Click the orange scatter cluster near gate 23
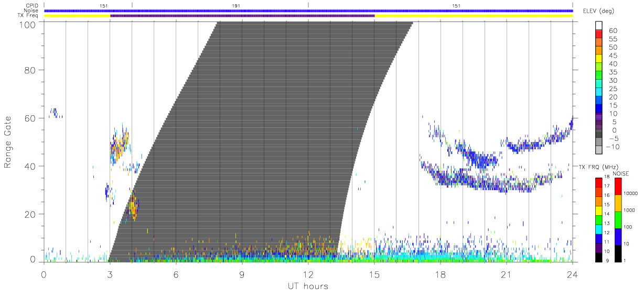 tap(134, 206)
